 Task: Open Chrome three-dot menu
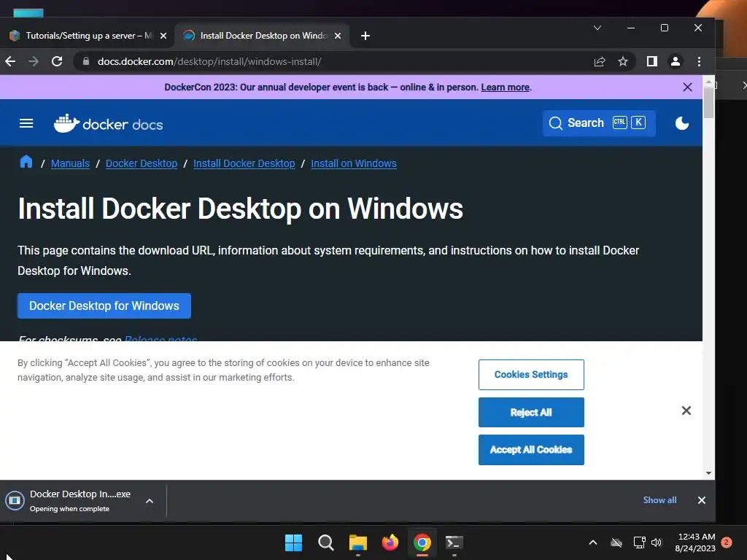(699, 61)
